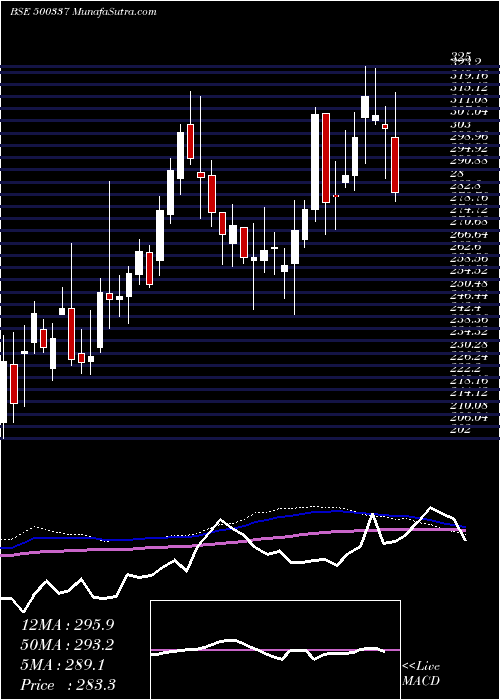
Task: Click the 234.32 price axis label
Action: [469, 332]
